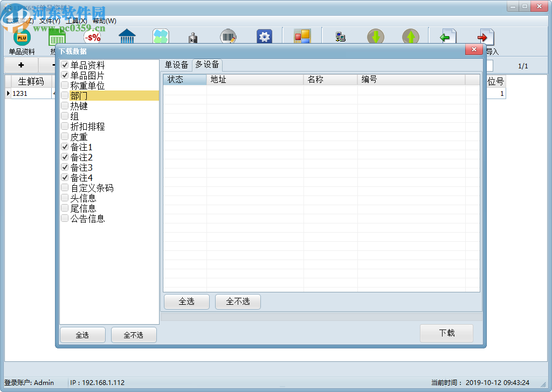This screenshot has width=552, height=392.
Task: Open the kg weighing scale toolbar icon
Action: pyautogui.click(x=192, y=38)
